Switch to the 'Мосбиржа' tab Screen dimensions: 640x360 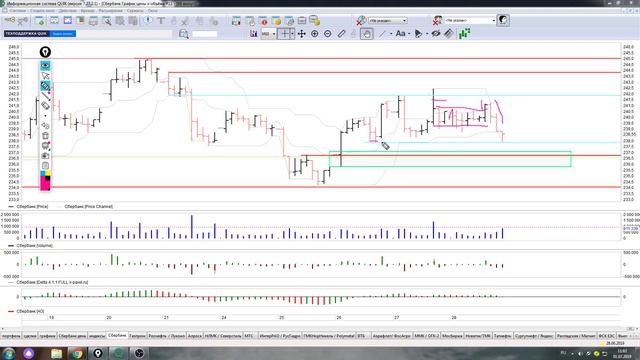(452, 336)
